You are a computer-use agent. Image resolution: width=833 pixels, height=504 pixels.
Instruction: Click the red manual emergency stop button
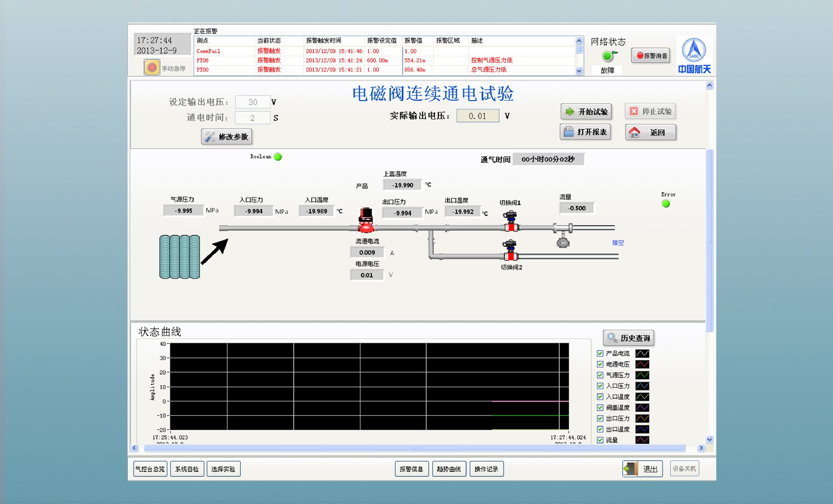[152, 68]
